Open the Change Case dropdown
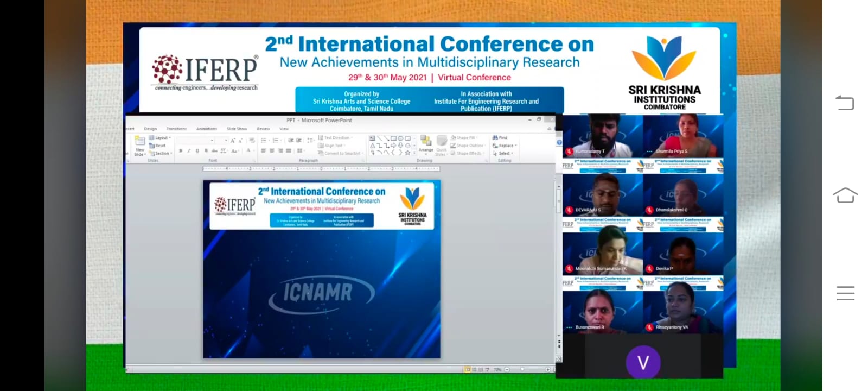 [x=235, y=150]
